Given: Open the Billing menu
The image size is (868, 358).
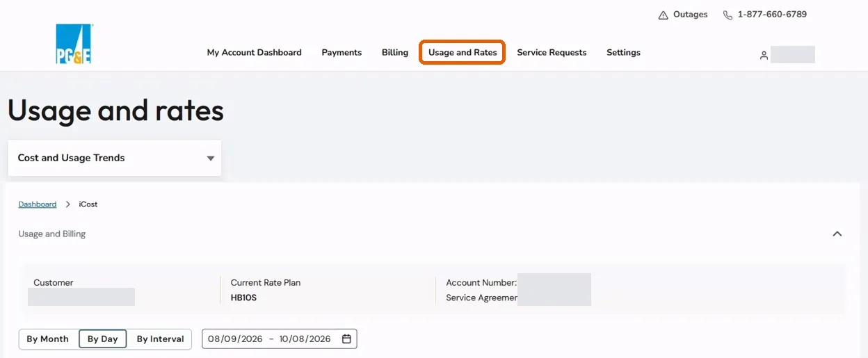Looking at the screenshot, I should [x=395, y=53].
